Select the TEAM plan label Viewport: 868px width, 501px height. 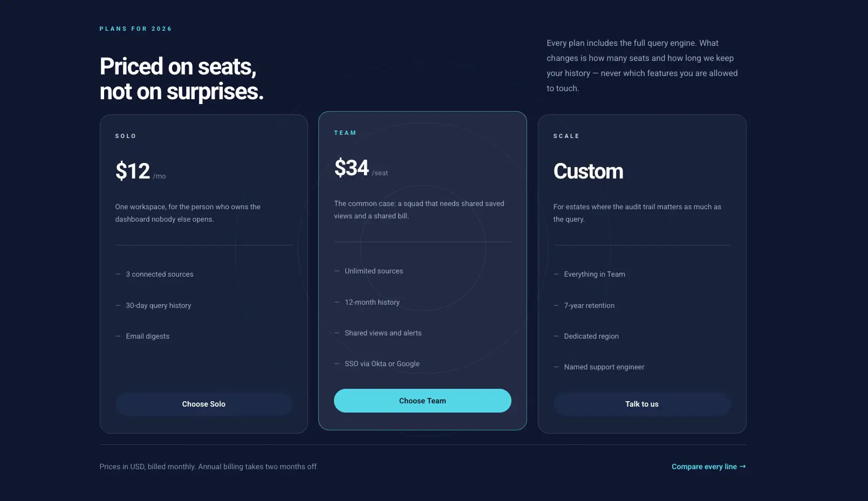(x=345, y=133)
